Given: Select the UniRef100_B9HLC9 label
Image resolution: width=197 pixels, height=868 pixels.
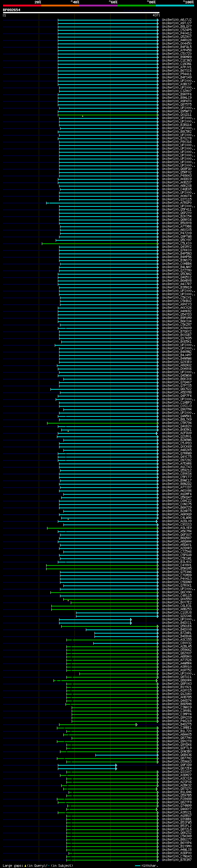Looking at the screenshot, I should 177,98.
